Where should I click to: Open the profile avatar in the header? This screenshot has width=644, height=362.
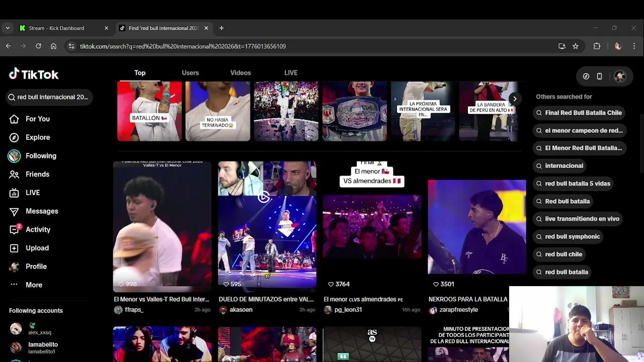[x=620, y=76]
